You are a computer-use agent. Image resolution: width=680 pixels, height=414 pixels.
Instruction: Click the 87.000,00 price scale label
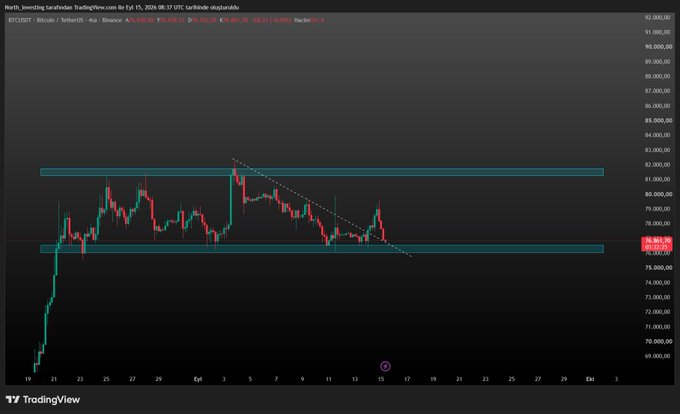657,91
